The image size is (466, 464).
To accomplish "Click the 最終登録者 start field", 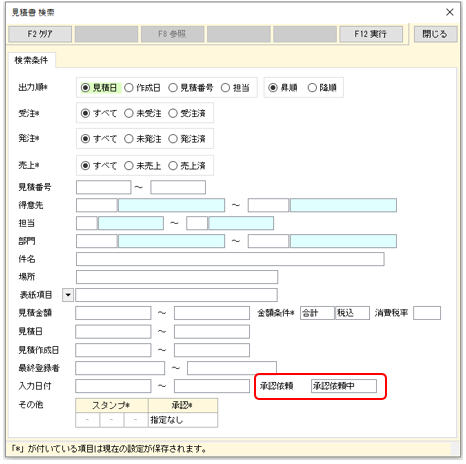I will tap(120, 368).
